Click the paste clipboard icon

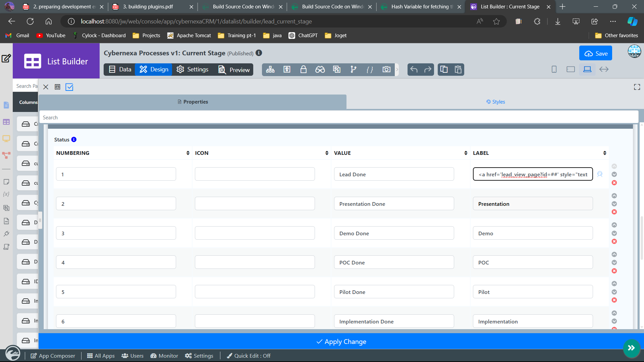[x=458, y=69]
